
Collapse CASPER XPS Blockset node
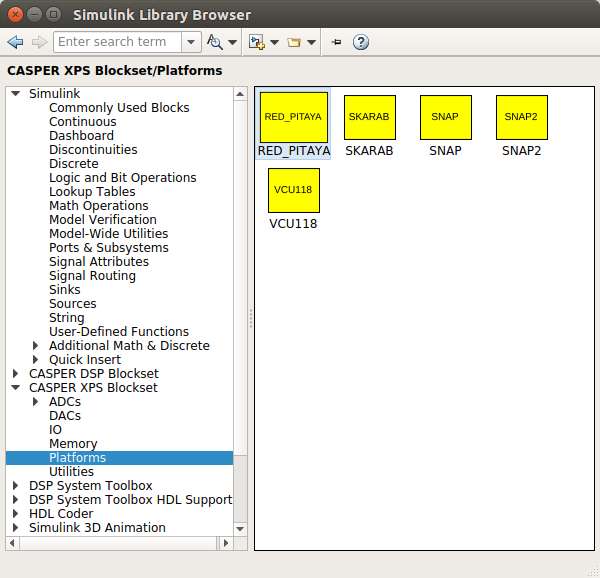tap(15, 388)
